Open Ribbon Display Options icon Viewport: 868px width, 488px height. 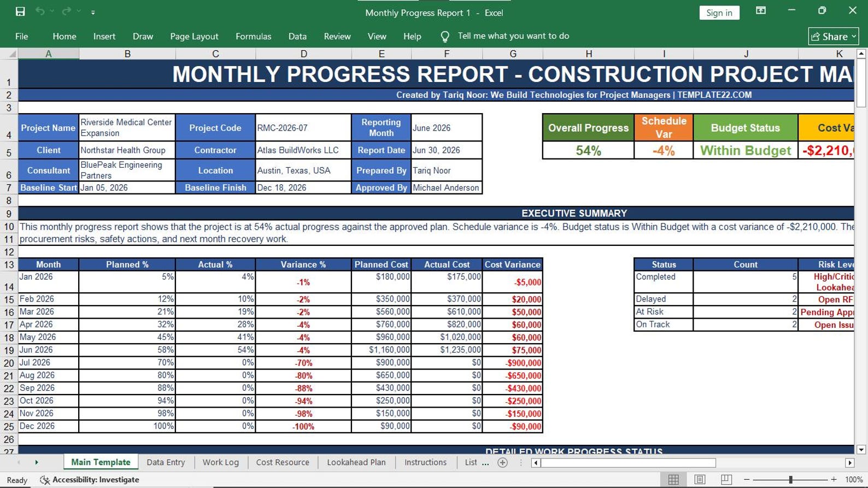[x=761, y=10]
